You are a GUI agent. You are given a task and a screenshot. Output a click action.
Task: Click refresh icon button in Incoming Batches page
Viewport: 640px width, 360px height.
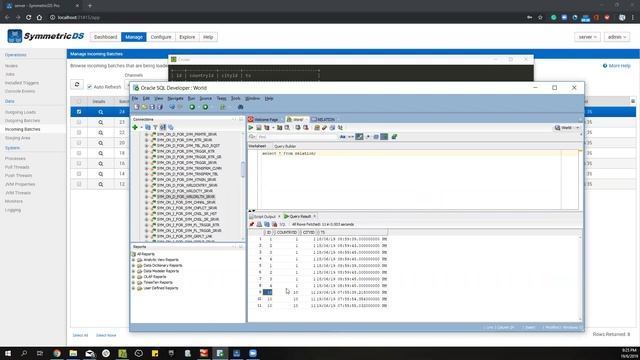point(77,84)
